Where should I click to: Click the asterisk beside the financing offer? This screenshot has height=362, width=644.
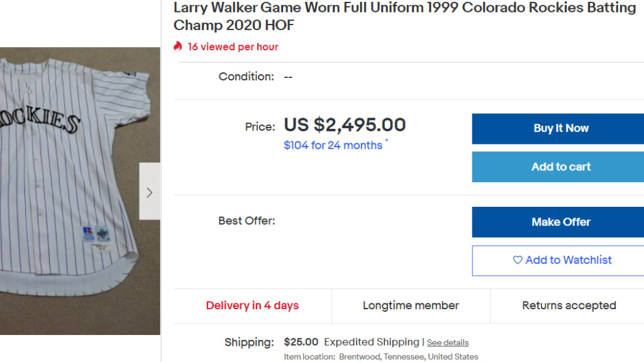coord(386,141)
